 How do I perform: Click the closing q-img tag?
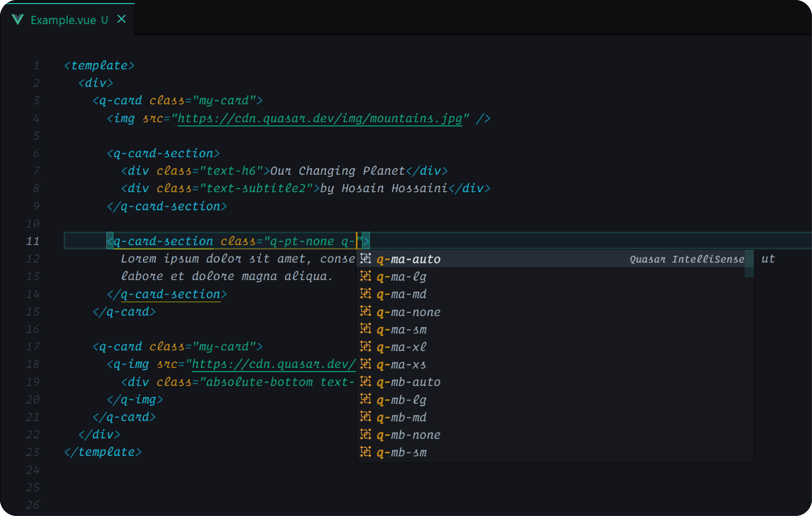[x=135, y=400]
